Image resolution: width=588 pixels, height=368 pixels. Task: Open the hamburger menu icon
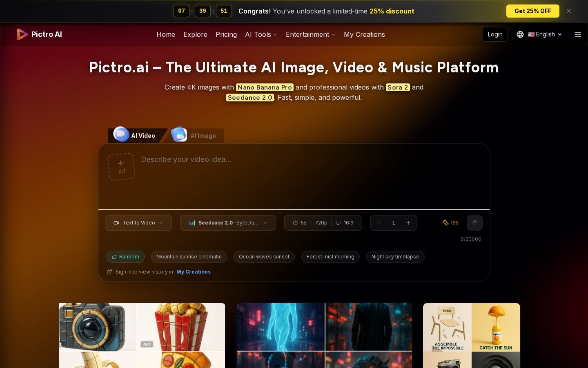pos(578,34)
